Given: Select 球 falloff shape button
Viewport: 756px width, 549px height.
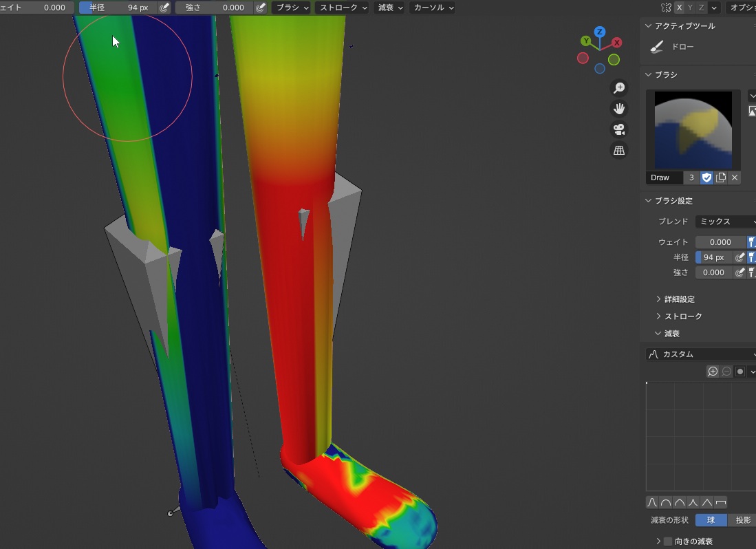Looking at the screenshot, I should click(x=711, y=520).
